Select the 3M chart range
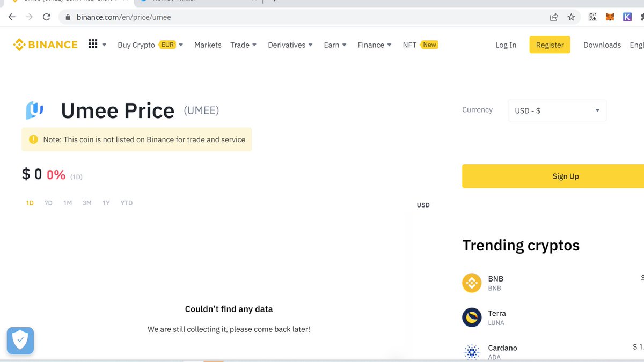This screenshot has width=644, height=362. point(87,203)
